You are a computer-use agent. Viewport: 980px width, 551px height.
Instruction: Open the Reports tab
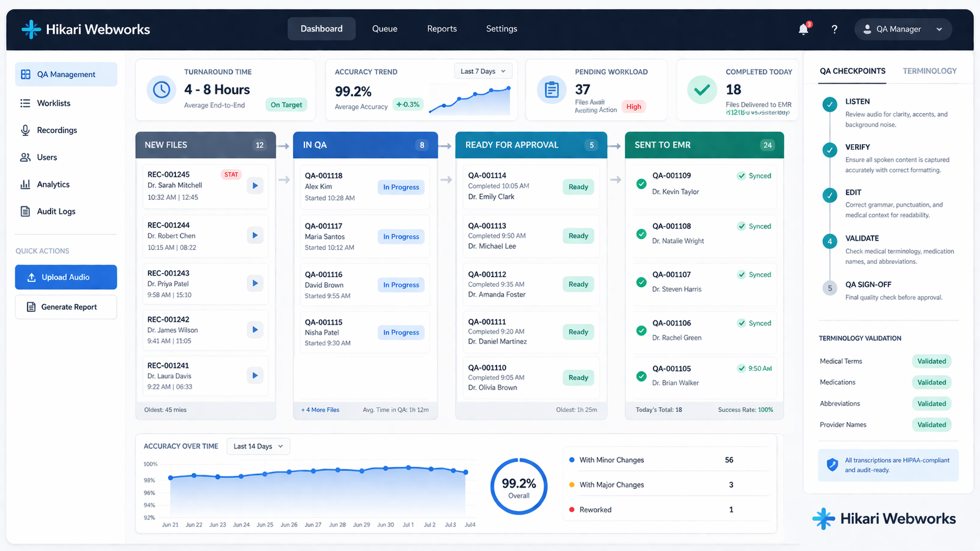[442, 29]
